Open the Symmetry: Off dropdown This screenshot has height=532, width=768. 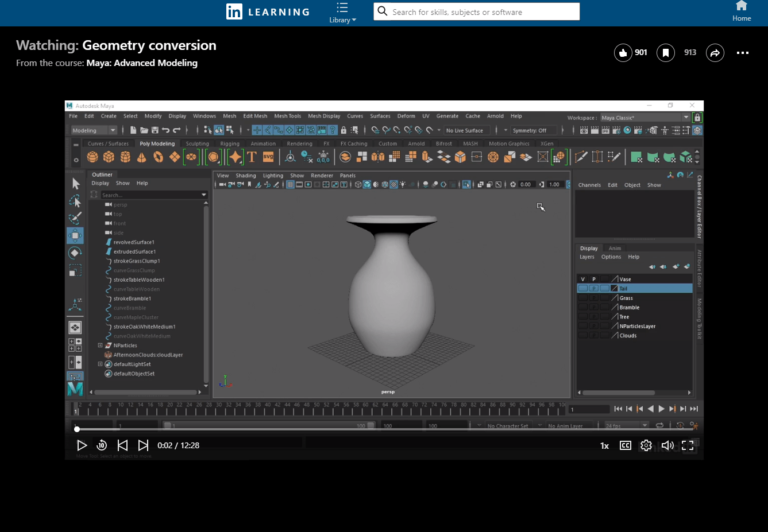pyautogui.click(x=534, y=130)
